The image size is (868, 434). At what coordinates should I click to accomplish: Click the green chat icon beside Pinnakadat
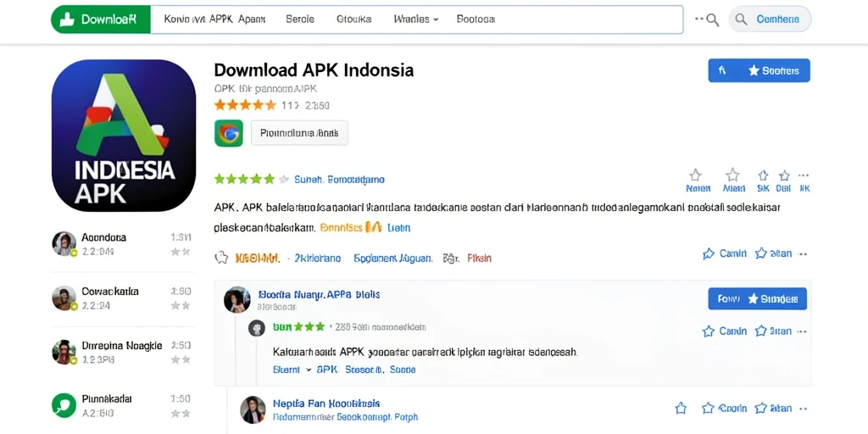(x=64, y=405)
